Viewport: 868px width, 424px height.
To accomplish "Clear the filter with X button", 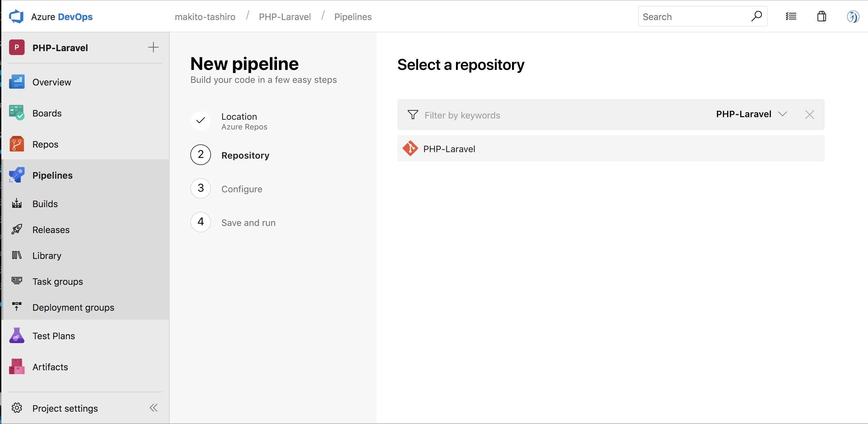I will click(809, 115).
